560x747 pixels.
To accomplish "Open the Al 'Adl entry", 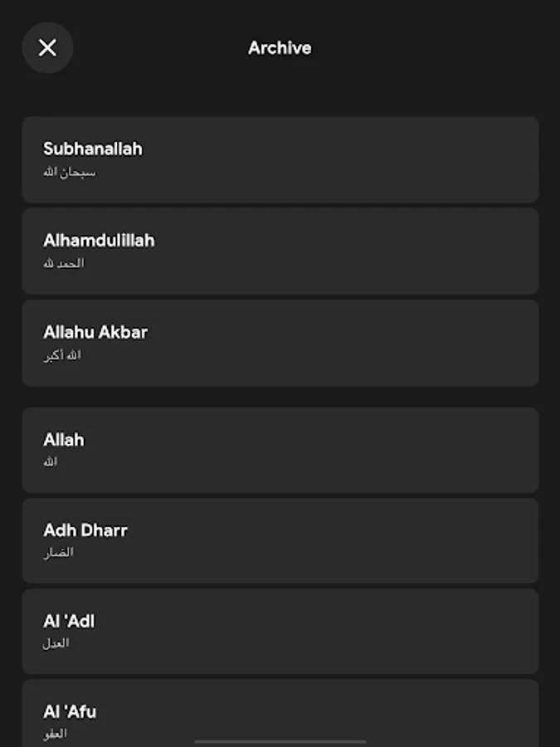I will pyautogui.click(x=69, y=621).
